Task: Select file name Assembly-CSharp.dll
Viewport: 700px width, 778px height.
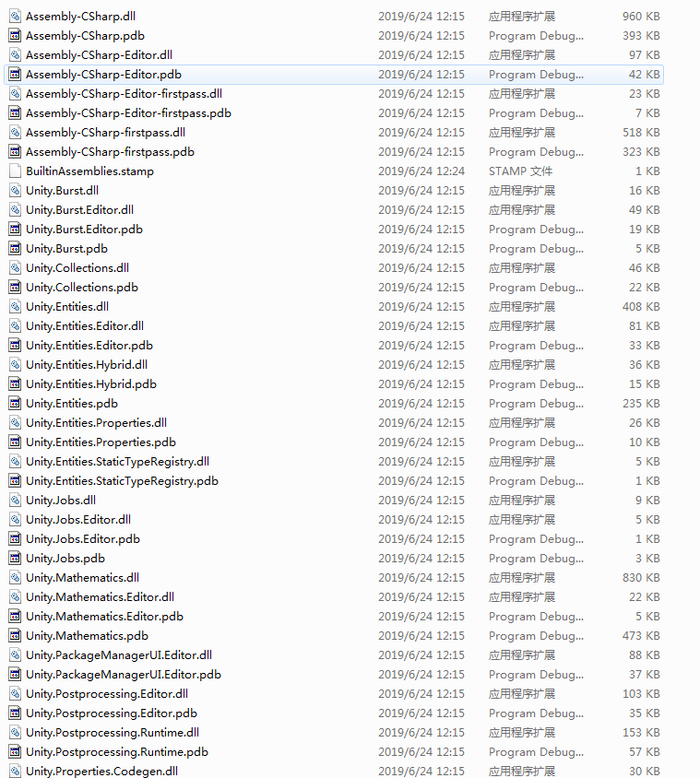Action: [x=80, y=17]
